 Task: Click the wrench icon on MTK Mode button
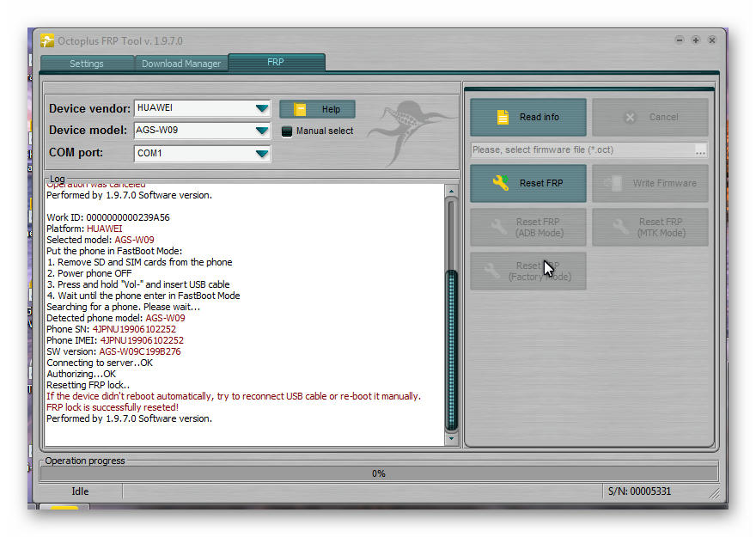(x=620, y=227)
